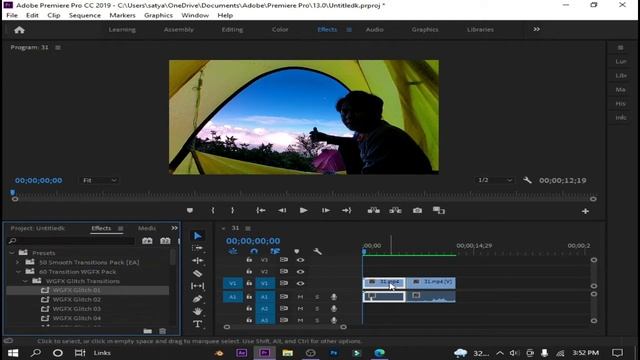Open timeline display settings wrench
Image resolution: width=640 pixels, height=360 pixels.
click(318, 251)
